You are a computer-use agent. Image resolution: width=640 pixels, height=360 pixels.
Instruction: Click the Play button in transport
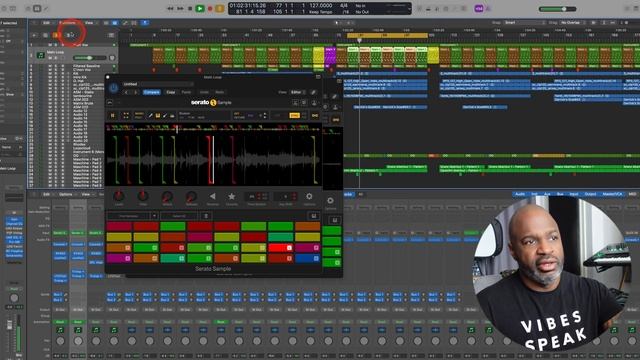point(200,8)
